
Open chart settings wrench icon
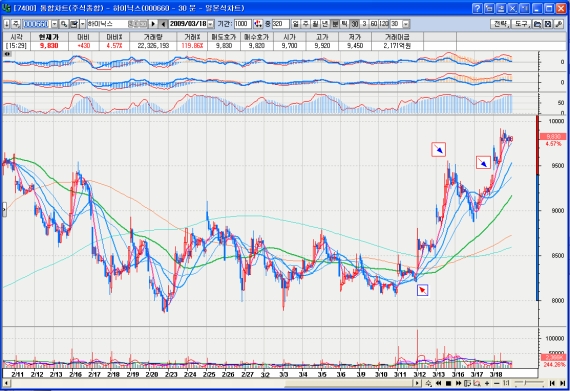[x=559, y=24]
